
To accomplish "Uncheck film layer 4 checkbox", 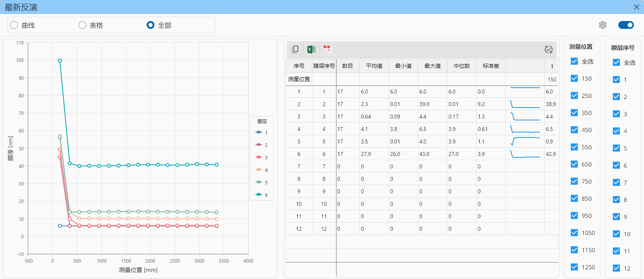I will point(616,131).
